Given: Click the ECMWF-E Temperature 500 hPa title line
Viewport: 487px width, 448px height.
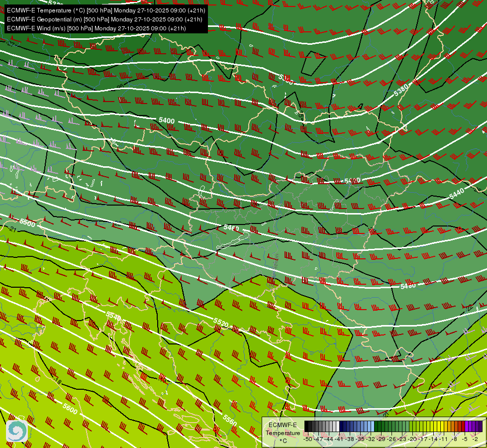Looking at the screenshot, I should [106, 10].
